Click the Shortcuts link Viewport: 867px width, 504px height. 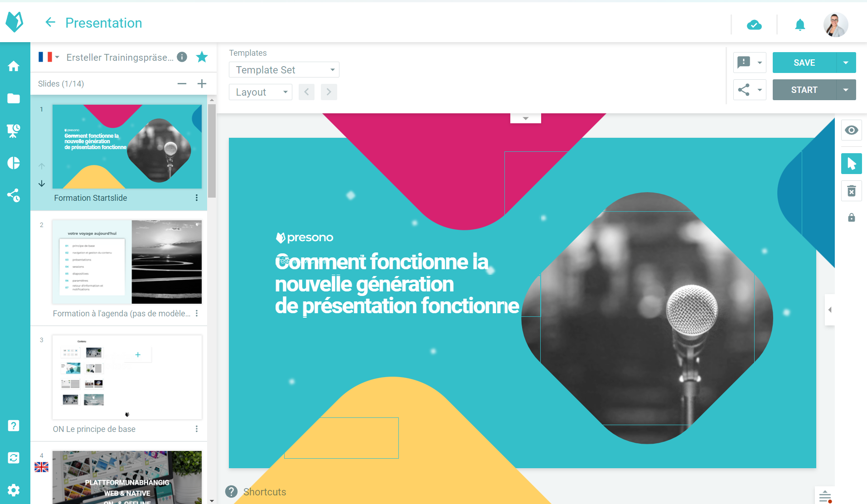265,492
